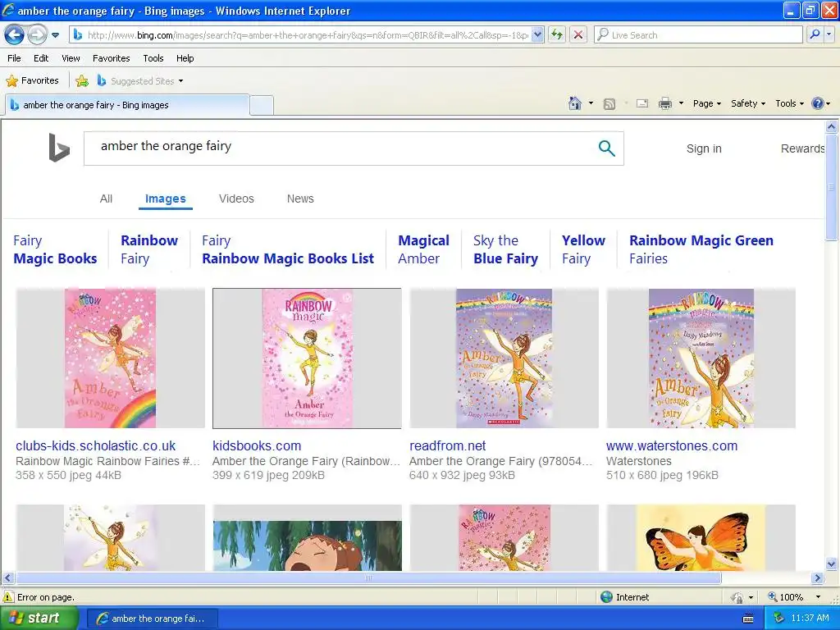Screen dimensions: 840x630
Task: Click Yellow Fairy suggestion
Action: [x=583, y=249]
